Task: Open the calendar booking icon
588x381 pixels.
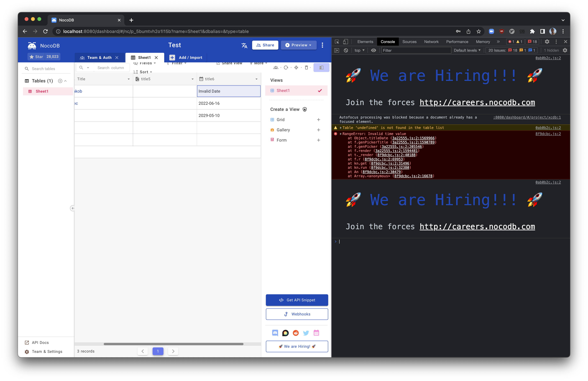Action: pyautogui.click(x=316, y=333)
